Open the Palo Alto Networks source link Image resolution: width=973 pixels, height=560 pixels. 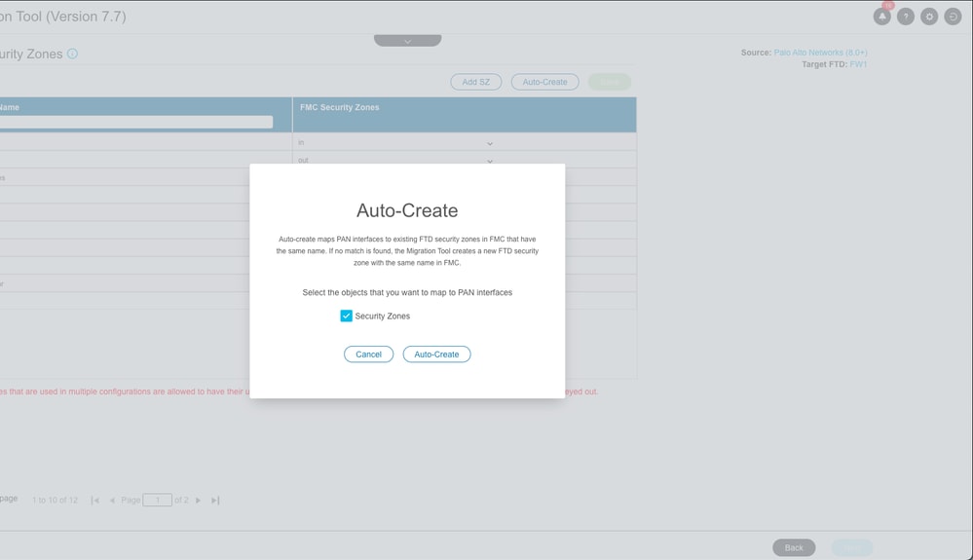click(x=820, y=53)
